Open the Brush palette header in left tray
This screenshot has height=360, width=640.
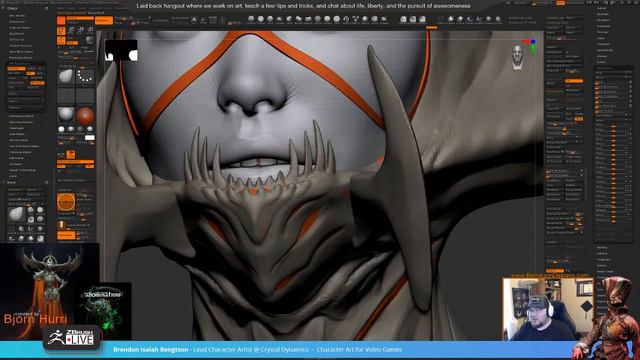click(x=12, y=182)
